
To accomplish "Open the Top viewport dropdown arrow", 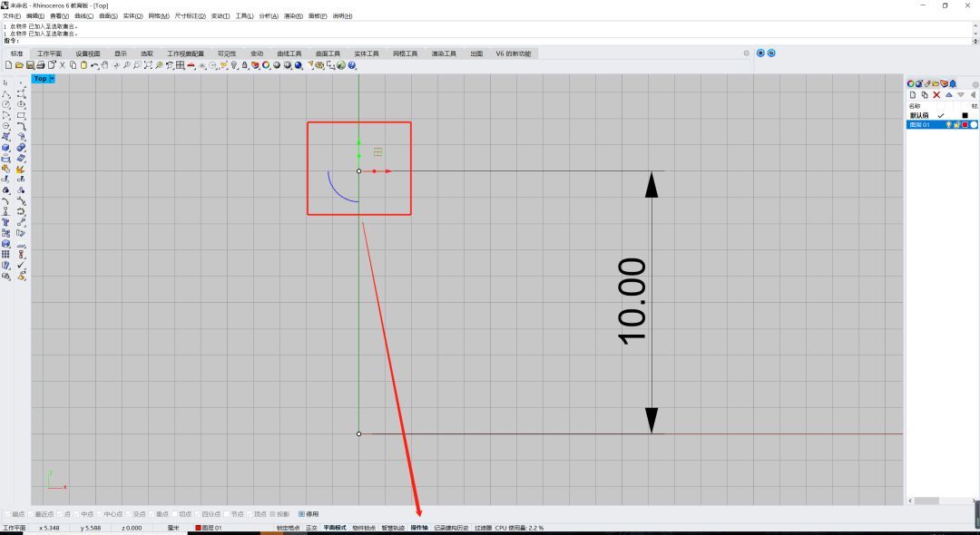I will click(52, 79).
